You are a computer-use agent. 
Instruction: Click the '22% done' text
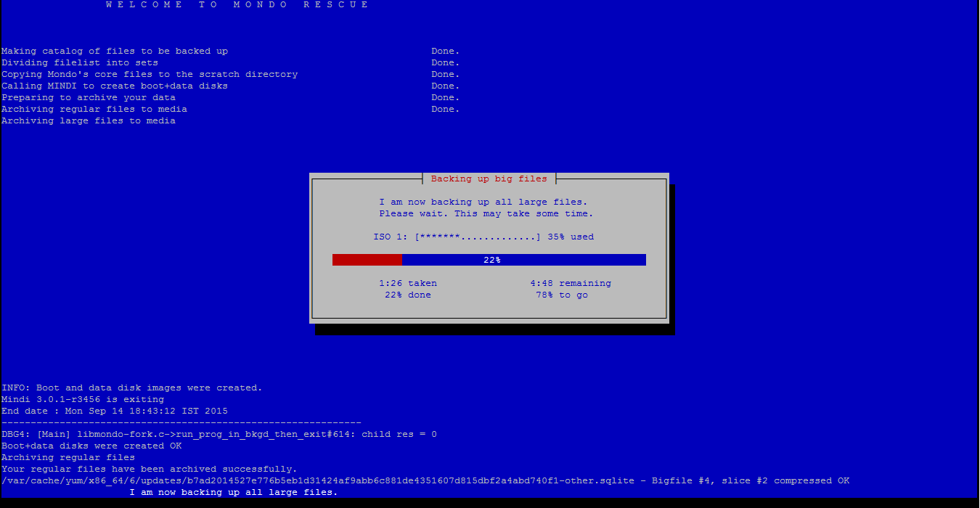click(x=408, y=295)
